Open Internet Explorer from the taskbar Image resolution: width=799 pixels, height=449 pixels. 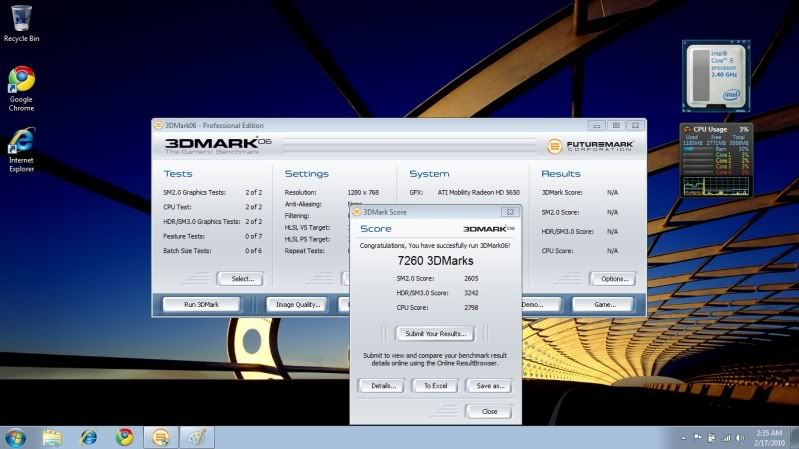(x=88, y=437)
